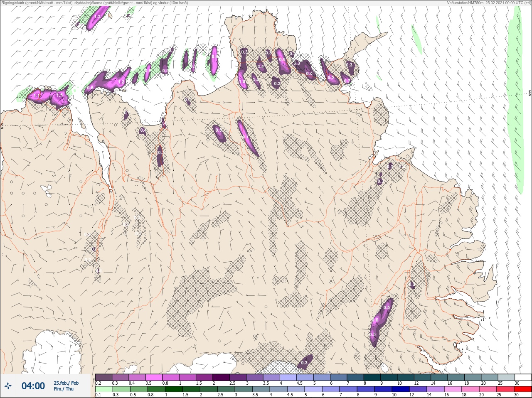Click the date text "25.feb./ Feb"
Screen dimensions: 532x398
[66, 383]
